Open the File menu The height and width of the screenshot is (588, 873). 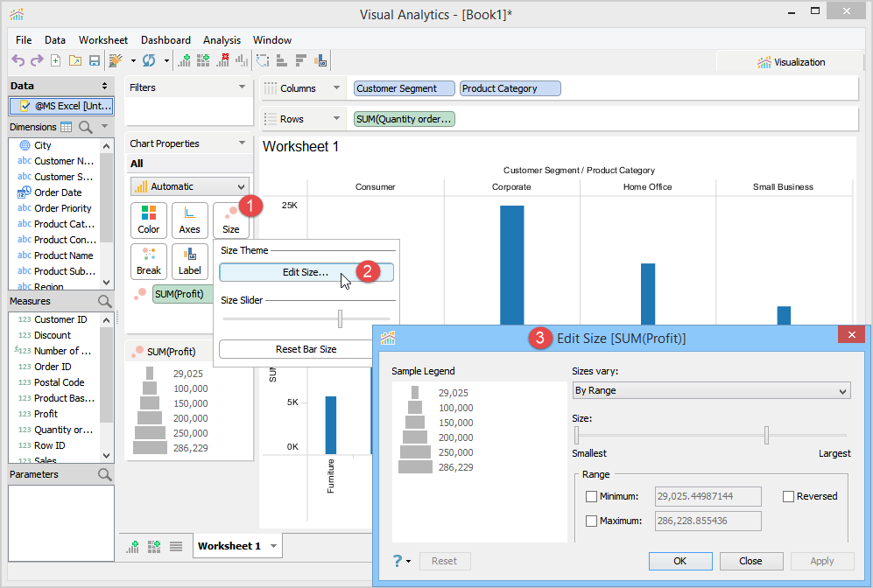[24, 40]
